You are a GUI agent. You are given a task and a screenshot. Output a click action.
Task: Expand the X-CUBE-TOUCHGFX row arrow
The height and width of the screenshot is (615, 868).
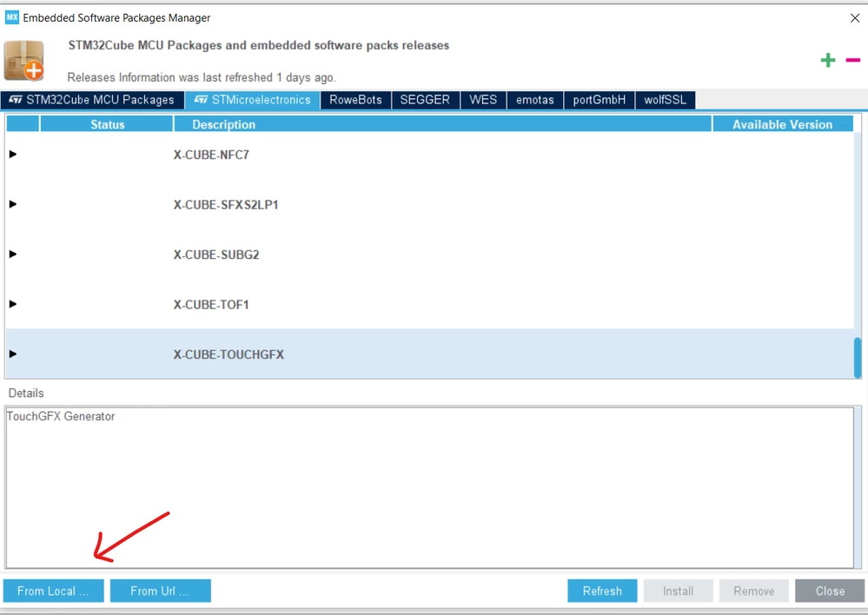click(x=13, y=354)
